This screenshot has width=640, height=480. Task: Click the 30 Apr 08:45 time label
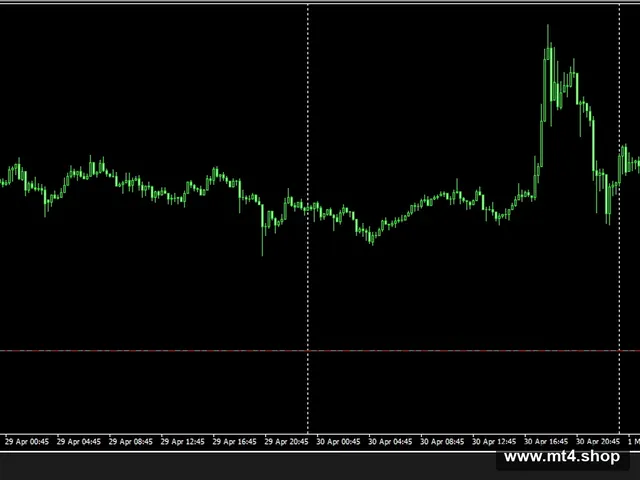(x=442, y=442)
